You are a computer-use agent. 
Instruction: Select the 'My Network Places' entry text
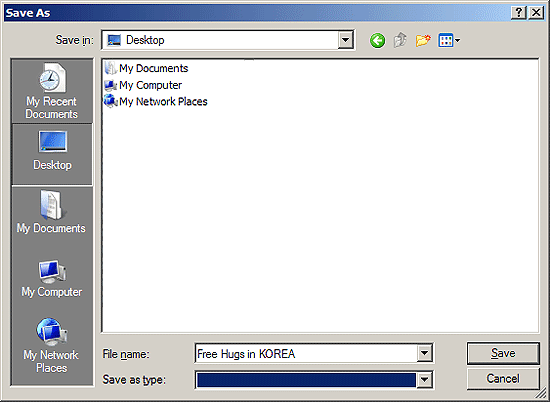tap(163, 101)
